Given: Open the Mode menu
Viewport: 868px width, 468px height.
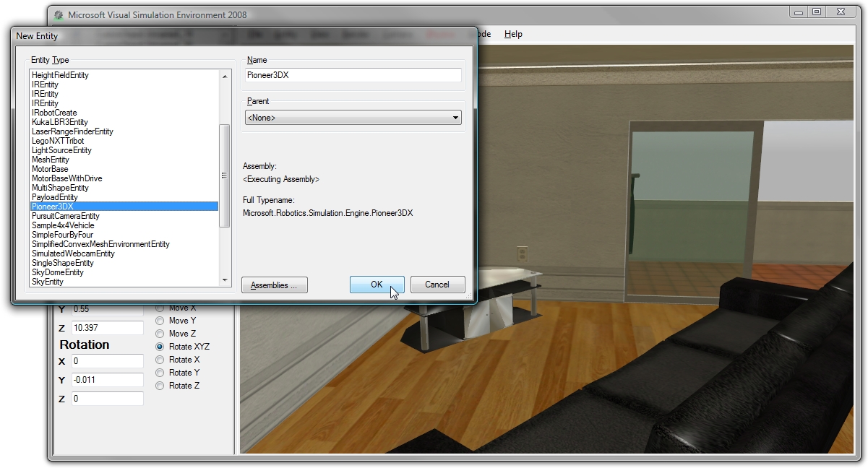Looking at the screenshot, I should click(x=481, y=34).
